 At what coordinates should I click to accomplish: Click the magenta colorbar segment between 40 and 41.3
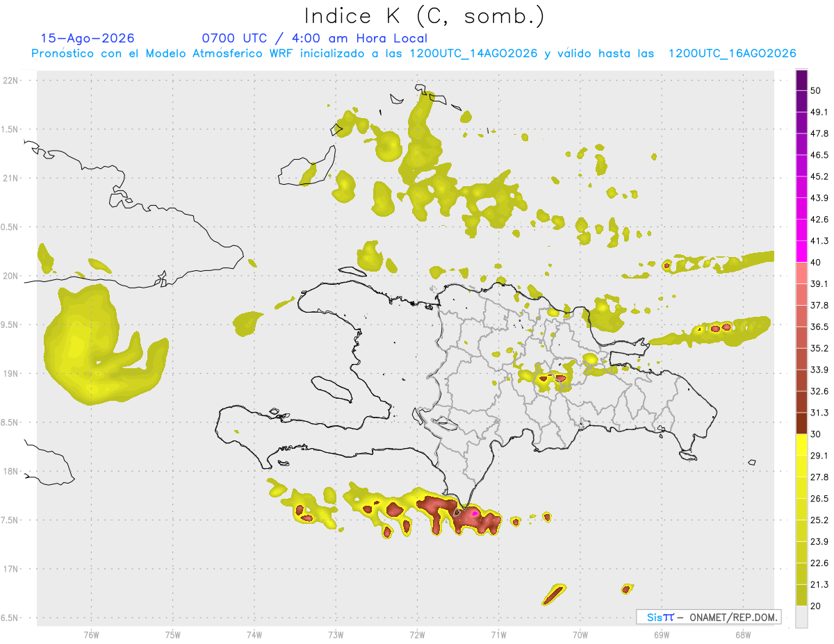(801, 251)
